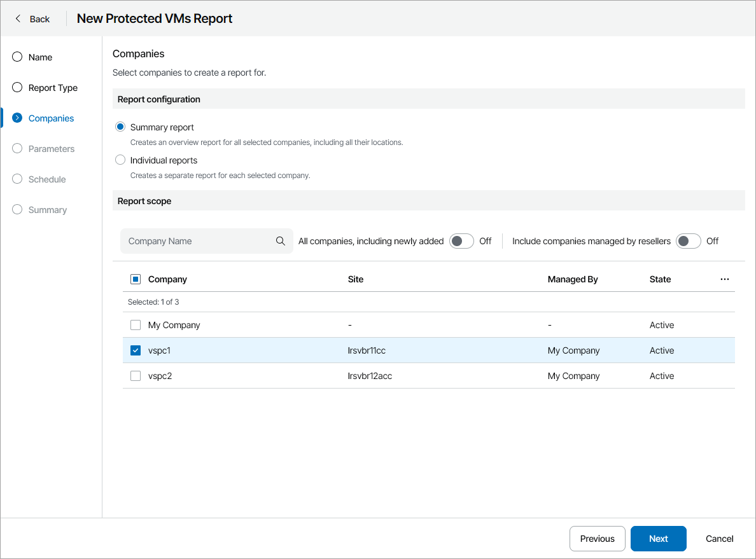The width and height of the screenshot is (756, 559).
Task: Uncheck the vspc1 company checkbox
Action: coord(136,350)
